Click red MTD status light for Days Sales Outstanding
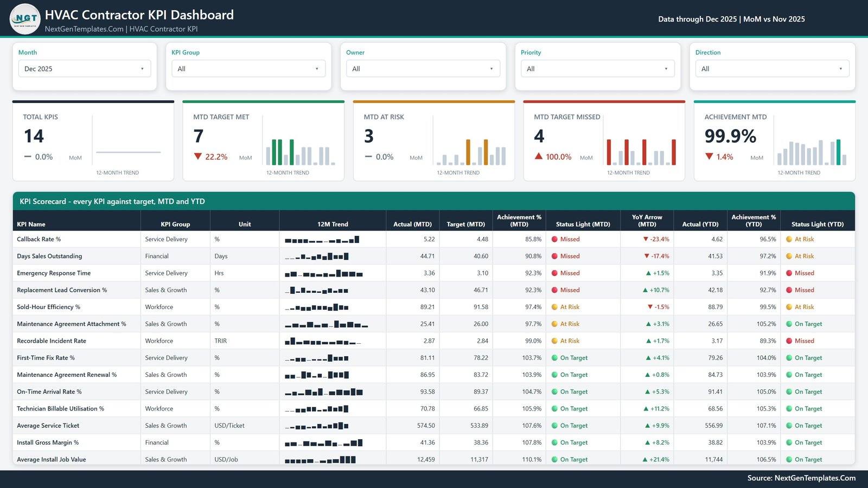Viewport: 868px width, 488px height. [555, 256]
